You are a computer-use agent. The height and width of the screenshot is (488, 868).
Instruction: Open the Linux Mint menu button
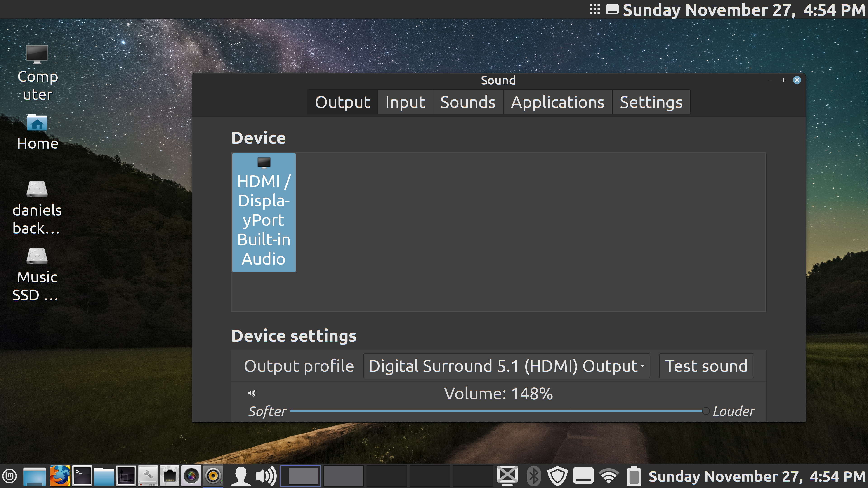(x=10, y=476)
